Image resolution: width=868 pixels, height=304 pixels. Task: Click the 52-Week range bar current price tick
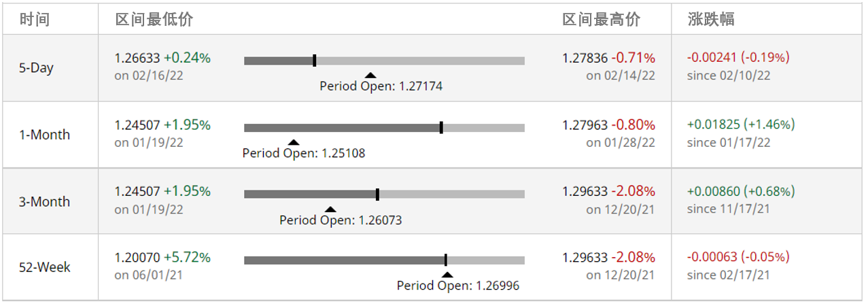[445, 260]
